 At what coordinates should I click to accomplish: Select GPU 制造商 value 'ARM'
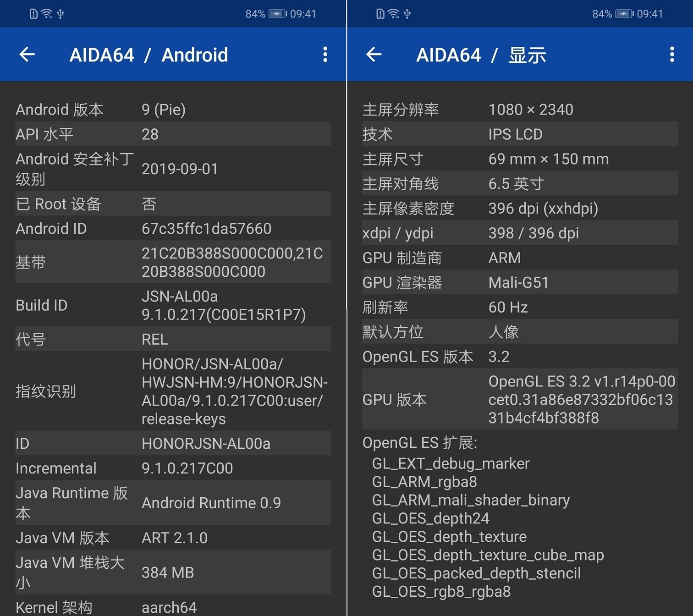pyautogui.click(x=505, y=258)
